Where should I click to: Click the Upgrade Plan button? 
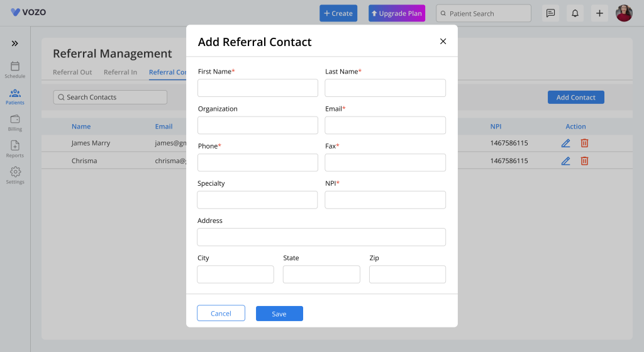[x=397, y=13]
